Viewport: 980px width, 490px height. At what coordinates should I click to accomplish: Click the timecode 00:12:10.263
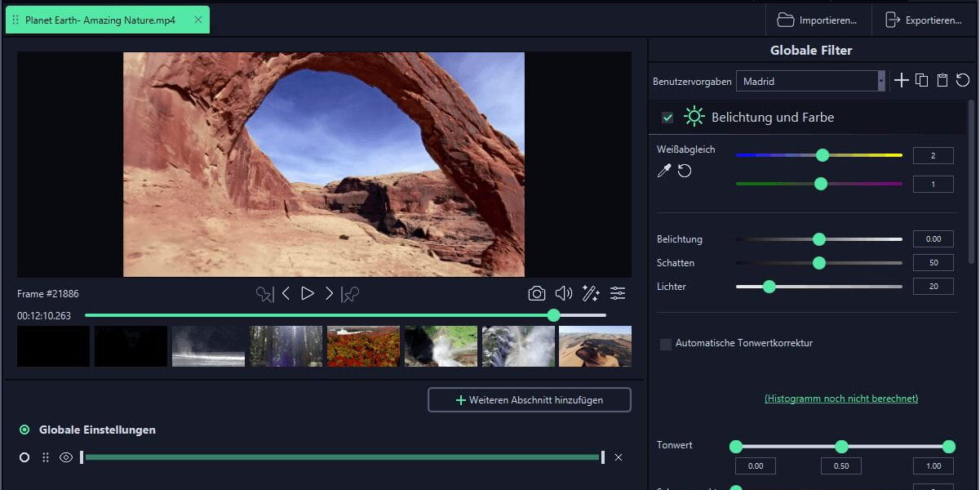pos(44,315)
